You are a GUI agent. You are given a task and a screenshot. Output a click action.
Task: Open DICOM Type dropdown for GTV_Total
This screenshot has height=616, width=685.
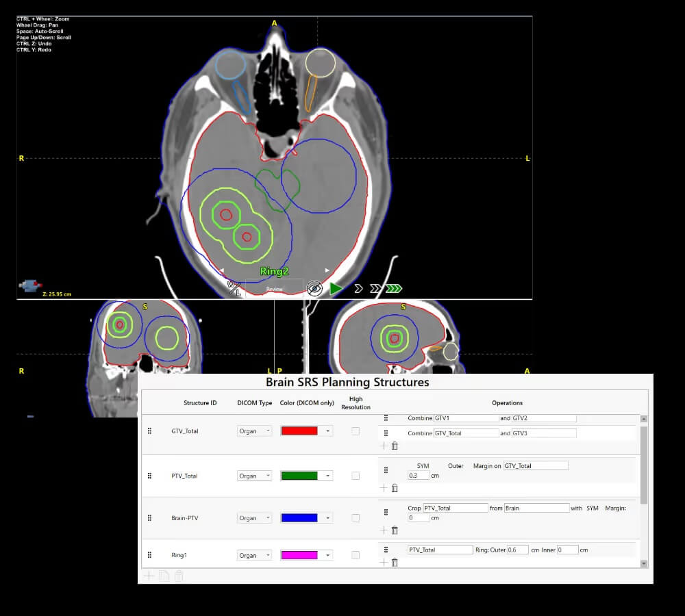click(254, 431)
